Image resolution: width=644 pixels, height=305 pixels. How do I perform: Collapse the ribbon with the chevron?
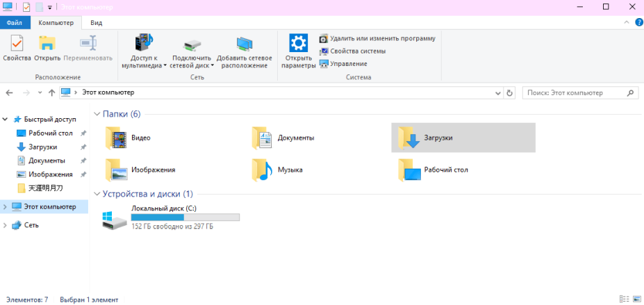point(627,22)
